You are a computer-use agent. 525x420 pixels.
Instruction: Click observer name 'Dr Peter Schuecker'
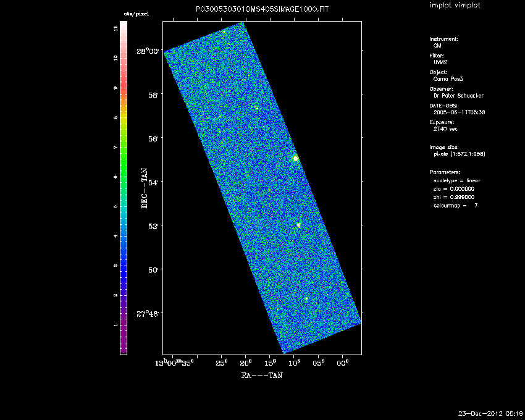(458, 96)
